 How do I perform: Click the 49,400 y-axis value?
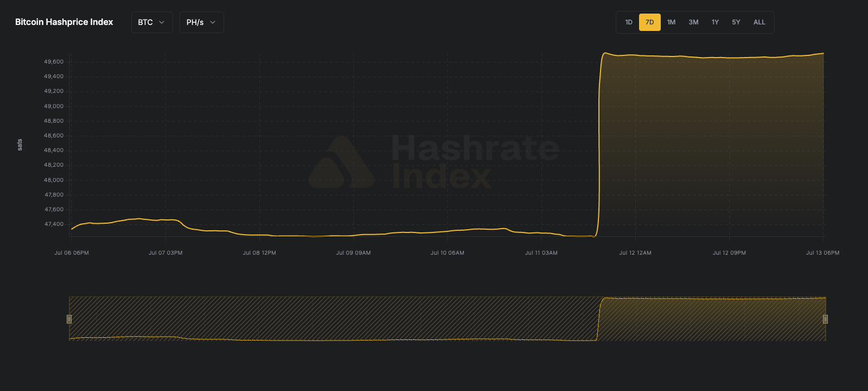[54, 77]
